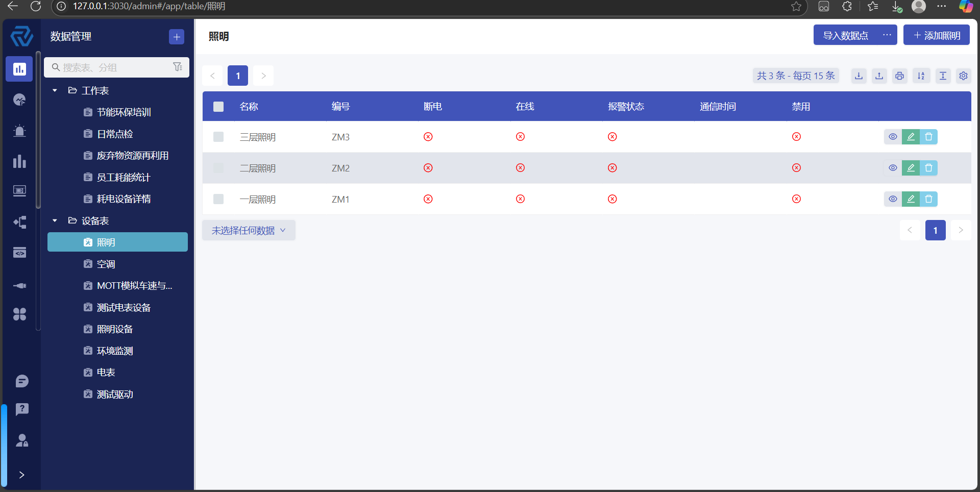Open table settings gear icon
The height and width of the screenshot is (492, 980).
[x=963, y=76]
